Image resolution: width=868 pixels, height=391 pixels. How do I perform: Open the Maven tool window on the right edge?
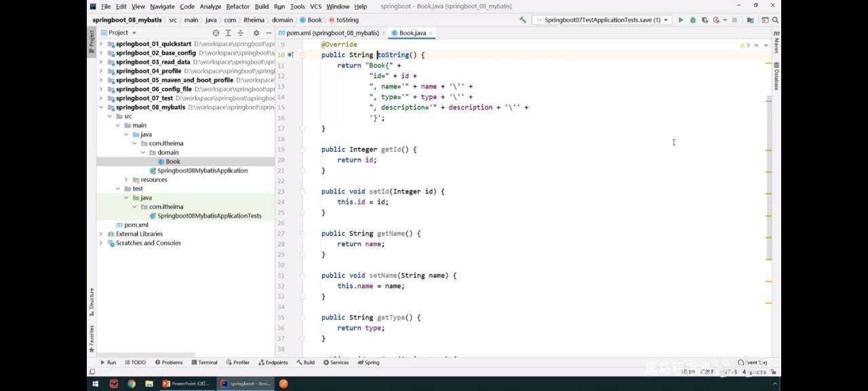coord(776,42)
